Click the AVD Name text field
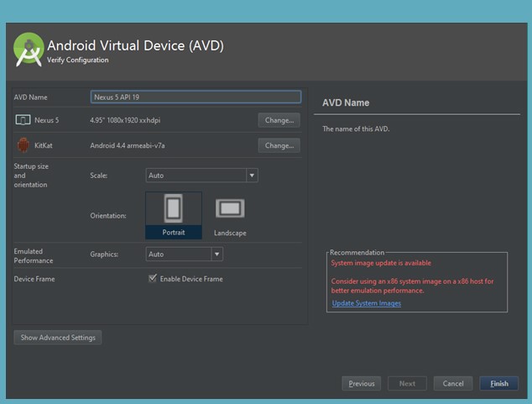532x404 pixels. tap(196, 97)
